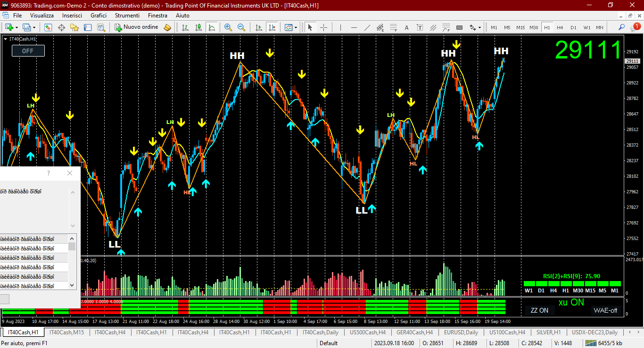Switch chart to H4 timeframe

click(560, 27)
